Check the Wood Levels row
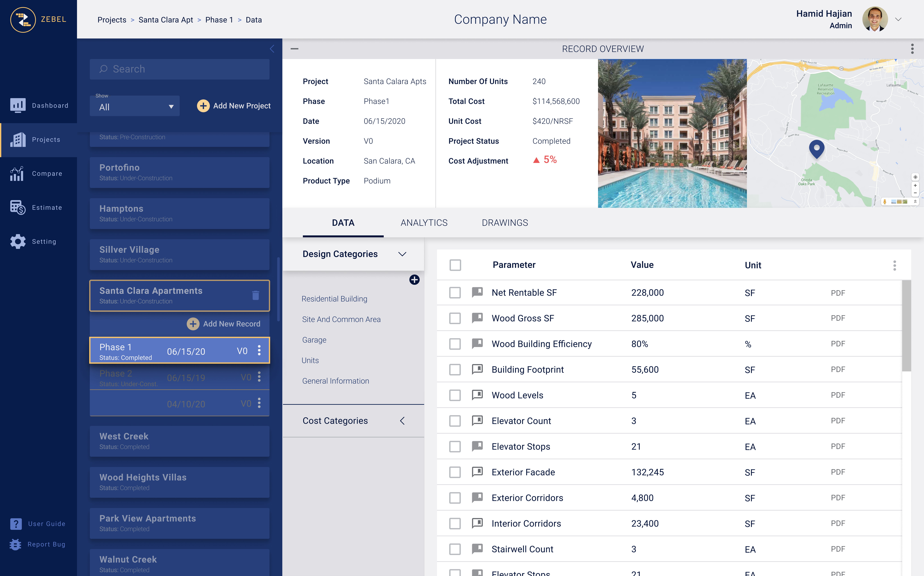Viewport: 924px width, 576px height. 455,395
